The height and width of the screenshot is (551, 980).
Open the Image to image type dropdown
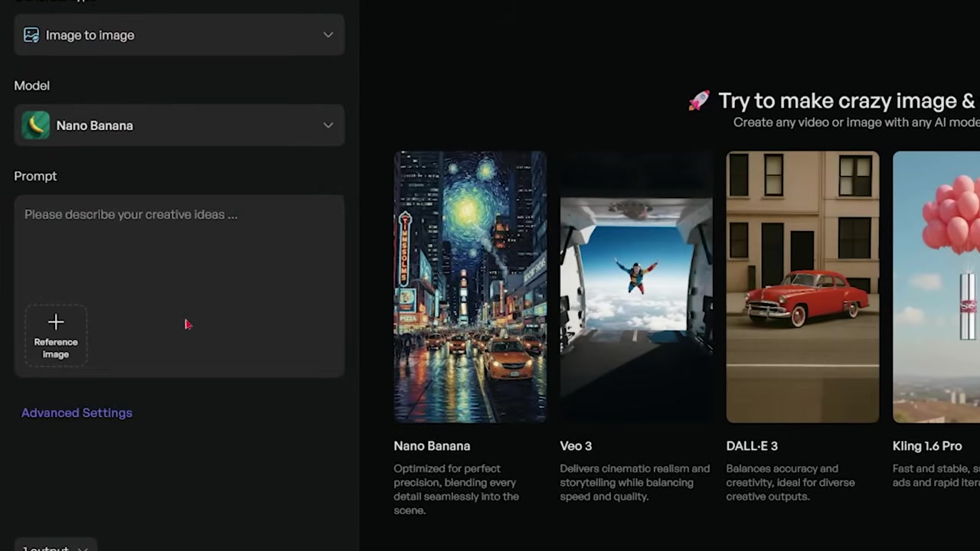tap(179, 35)
